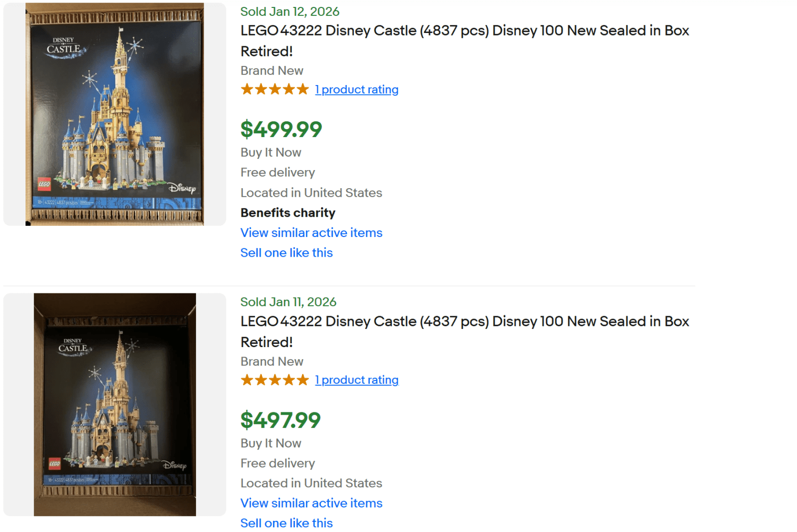The height and width of the screenshot is (532, 797).
Task: Click the first listing's castle box thumbnail
Action: tap(114, 113)
